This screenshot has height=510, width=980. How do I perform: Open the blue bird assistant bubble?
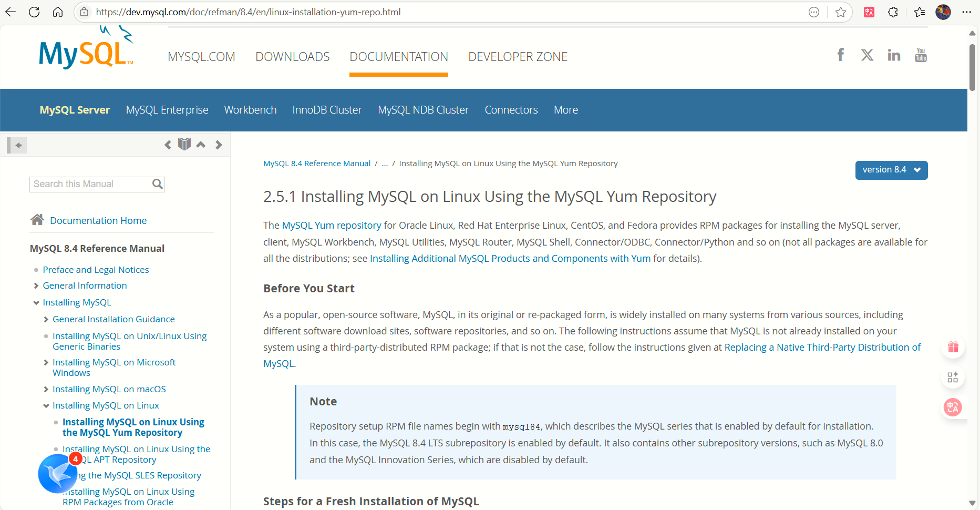58,474
